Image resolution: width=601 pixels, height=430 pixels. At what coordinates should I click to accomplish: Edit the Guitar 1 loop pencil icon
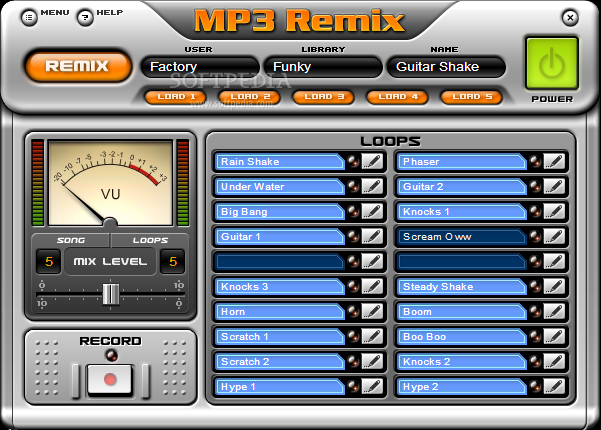[372, 236]
